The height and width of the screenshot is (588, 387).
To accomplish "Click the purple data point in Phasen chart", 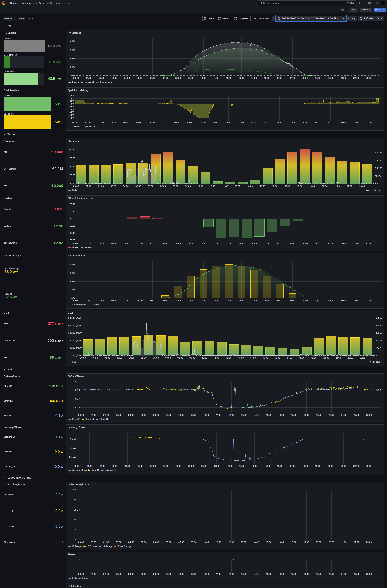I will (234, 560).
